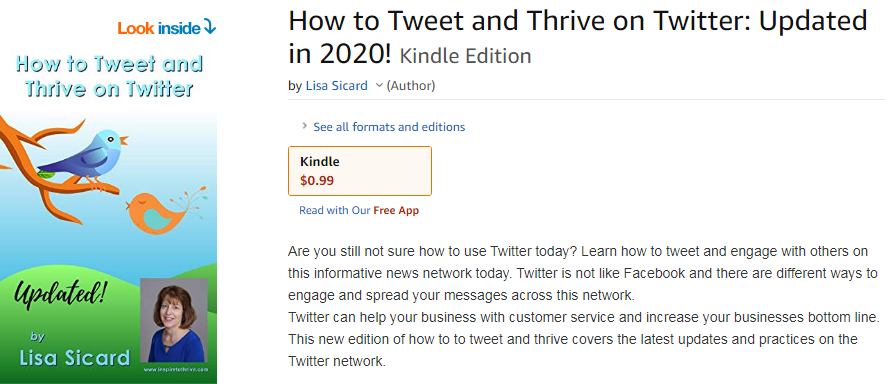Open See all formats and editions
Viewport: 887px width, 384px height.
(x=389, y=127)
